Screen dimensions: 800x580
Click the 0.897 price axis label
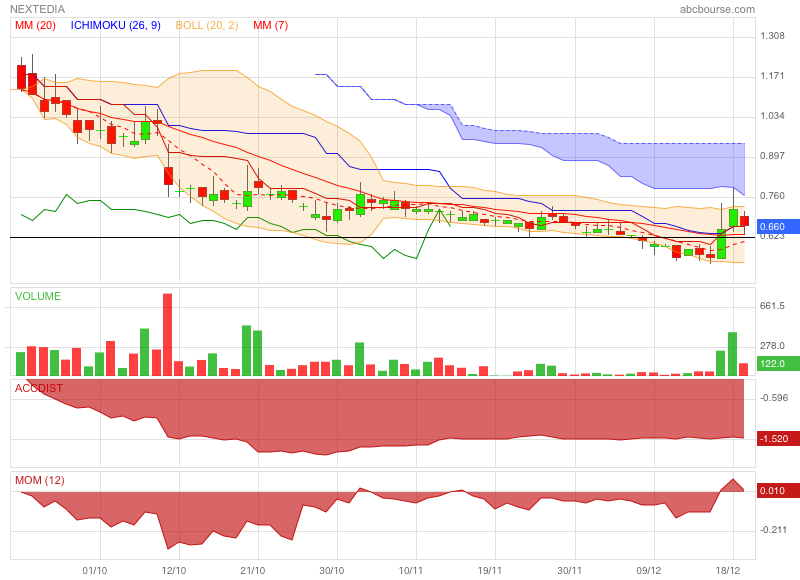[x=772, y=156]
